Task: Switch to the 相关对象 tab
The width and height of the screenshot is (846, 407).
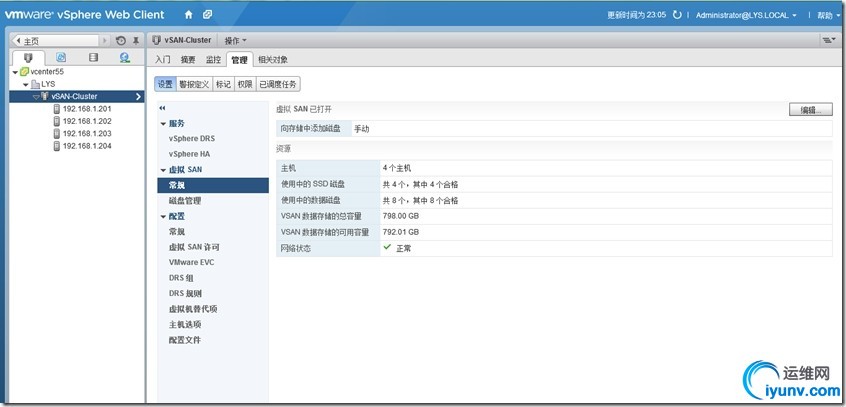Action: pyautogui.click(x=272, y=60)
